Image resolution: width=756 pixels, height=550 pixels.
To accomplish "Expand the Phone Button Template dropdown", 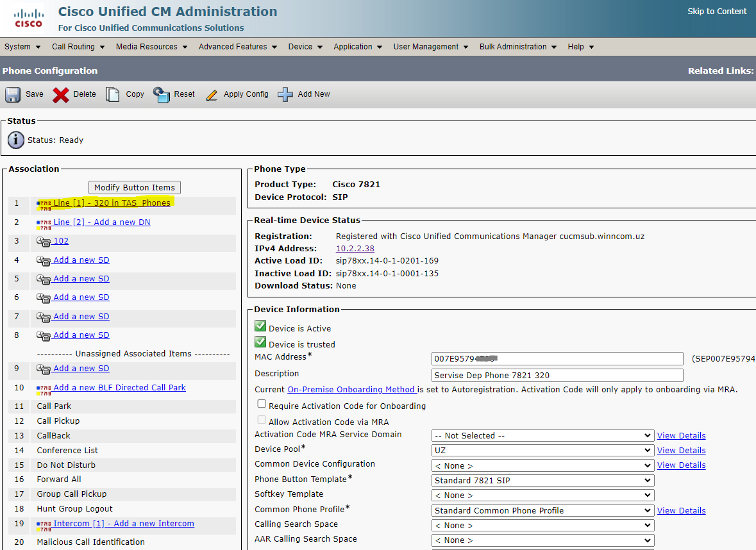I will (542, 480).
